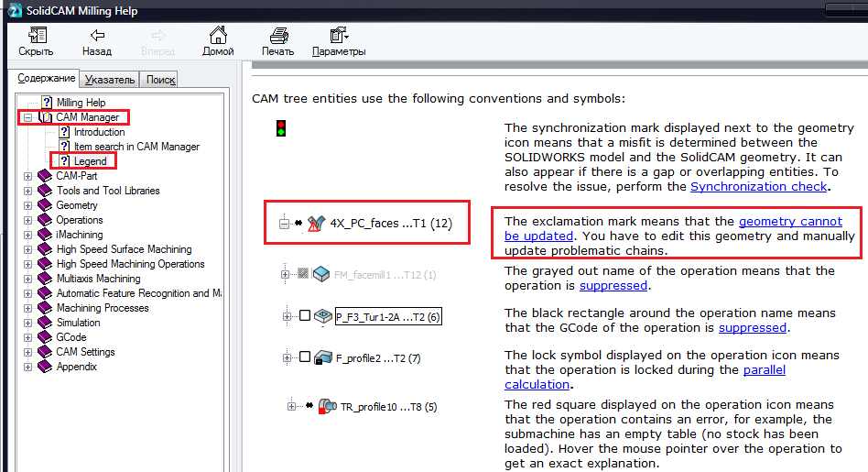
Task: Switch to the Поиск tab
Action: click(160, 80)
